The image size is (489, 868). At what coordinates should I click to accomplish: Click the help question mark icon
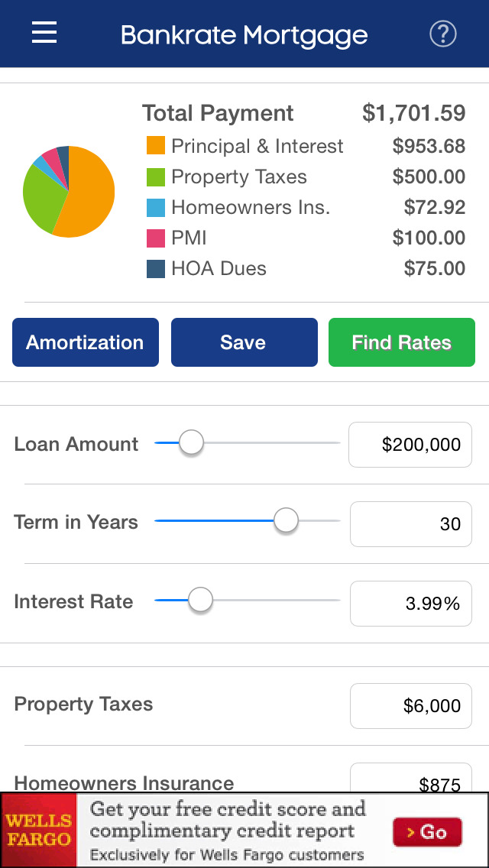click(x=442, y=34)
